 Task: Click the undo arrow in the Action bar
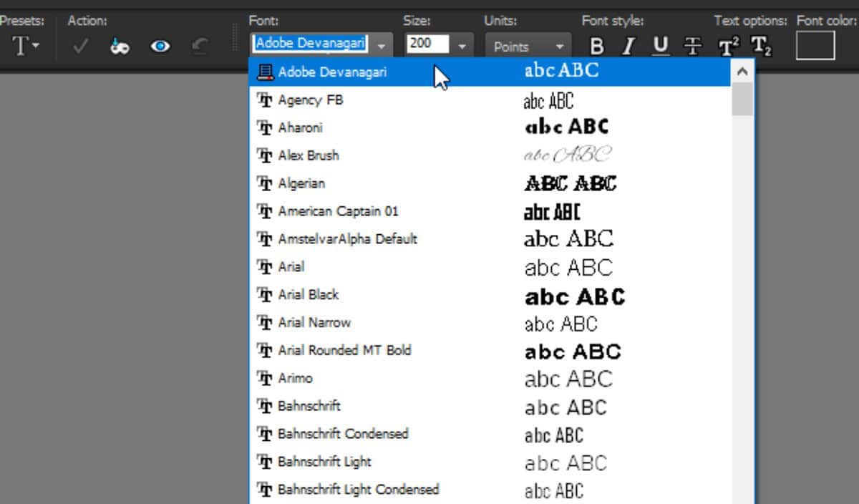coord(199,46)
